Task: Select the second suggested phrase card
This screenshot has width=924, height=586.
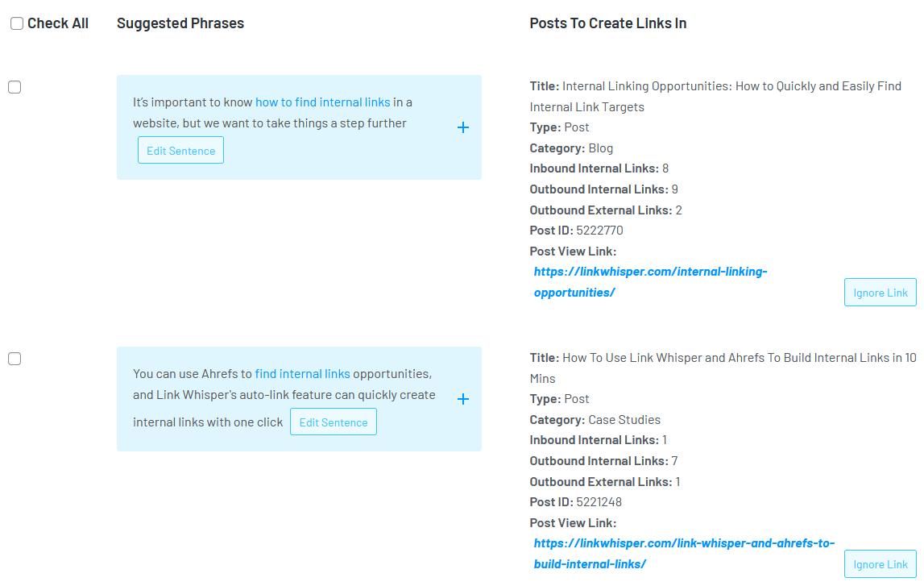Action: [x=299, y=398]
